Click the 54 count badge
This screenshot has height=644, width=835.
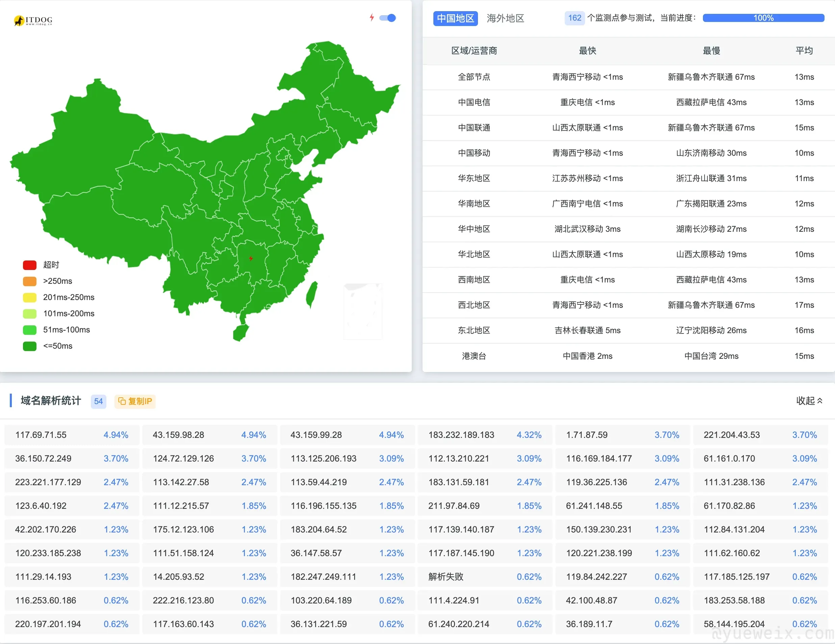98,401
